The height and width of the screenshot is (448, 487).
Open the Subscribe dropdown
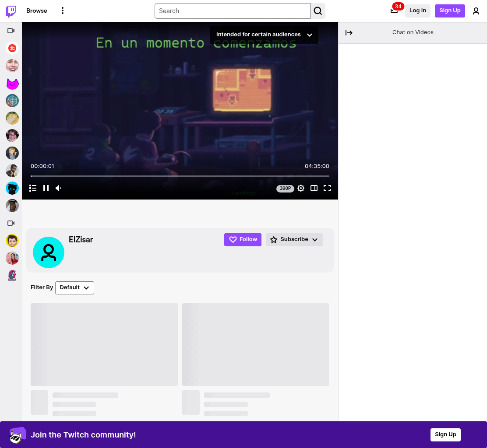294,239
